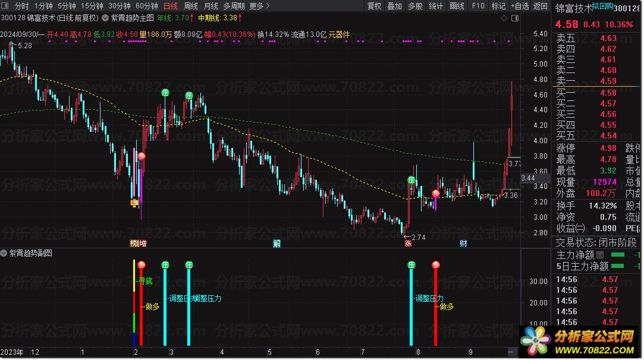Open the 统计 statistics tool
Viewport: 644px width, 360px height.
[436, 6]
